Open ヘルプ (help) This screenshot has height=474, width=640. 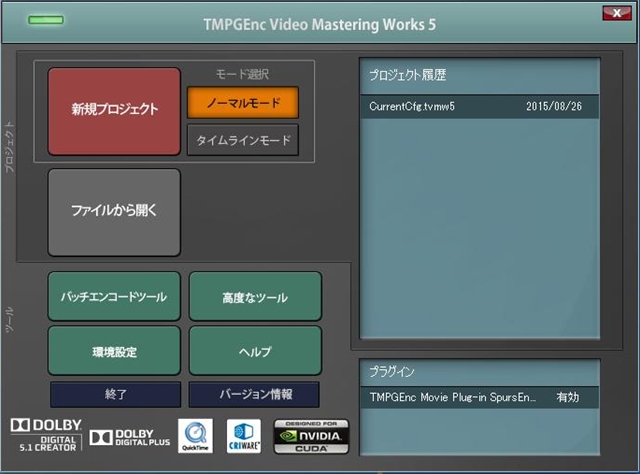pos(255,351)
